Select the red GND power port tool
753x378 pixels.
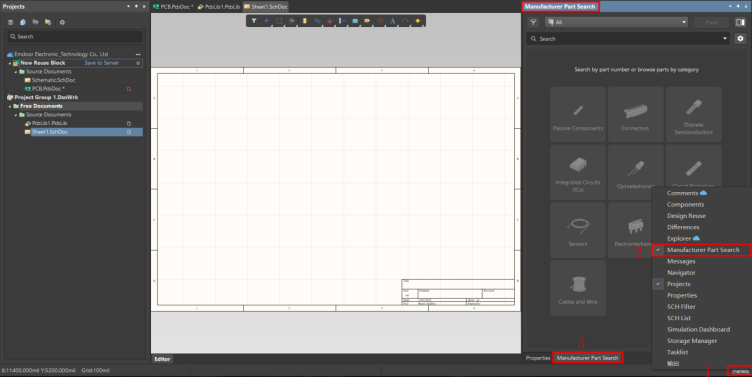329,21
